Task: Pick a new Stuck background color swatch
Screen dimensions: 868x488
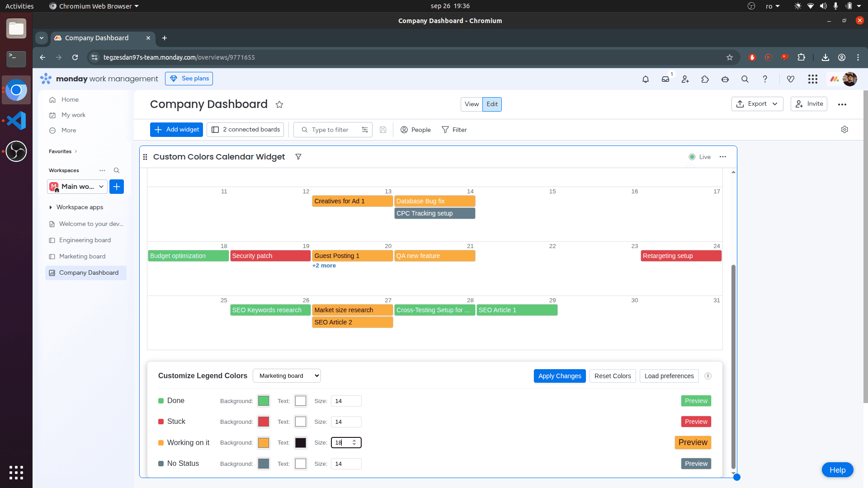Action: (x=263, y=422)
